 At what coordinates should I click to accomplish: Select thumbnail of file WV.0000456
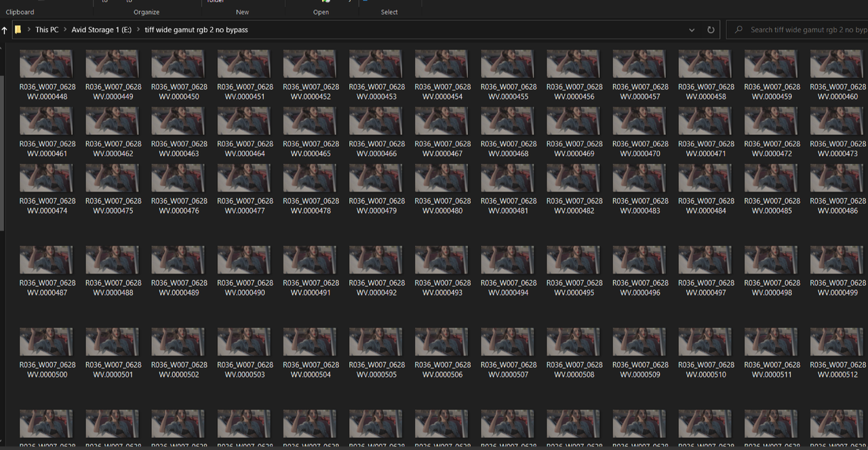point(574,64)
